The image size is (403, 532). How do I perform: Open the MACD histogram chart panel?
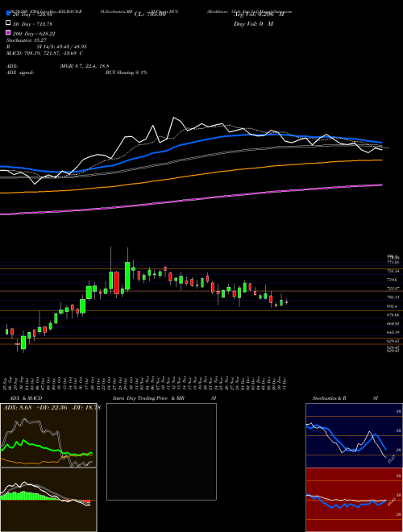(48, 500)
